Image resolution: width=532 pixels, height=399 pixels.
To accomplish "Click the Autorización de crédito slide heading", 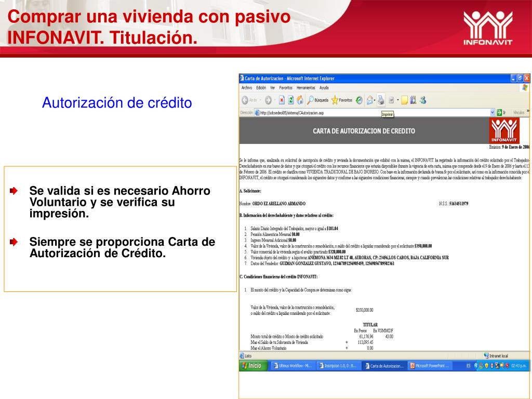I will tap(117, 102).
